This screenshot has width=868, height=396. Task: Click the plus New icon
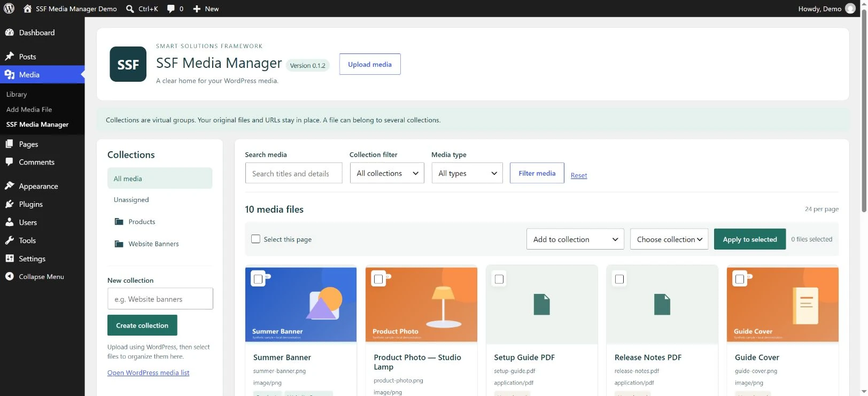point(197,9)
